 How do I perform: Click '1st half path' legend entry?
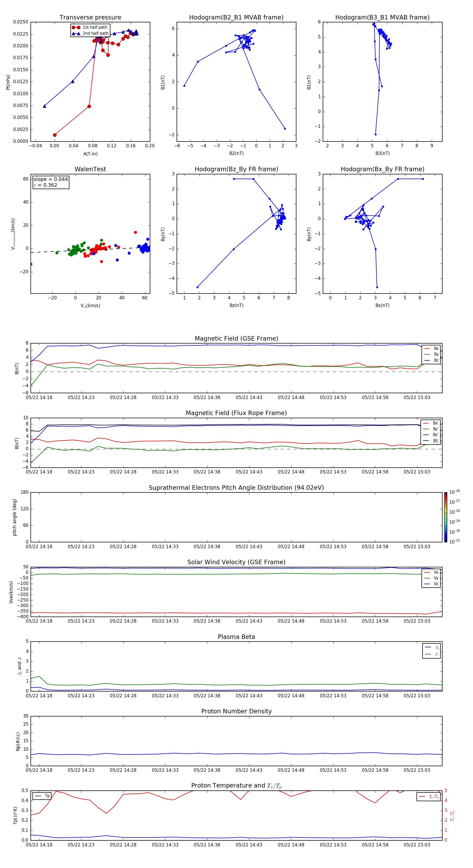click(x=90, y=27)
